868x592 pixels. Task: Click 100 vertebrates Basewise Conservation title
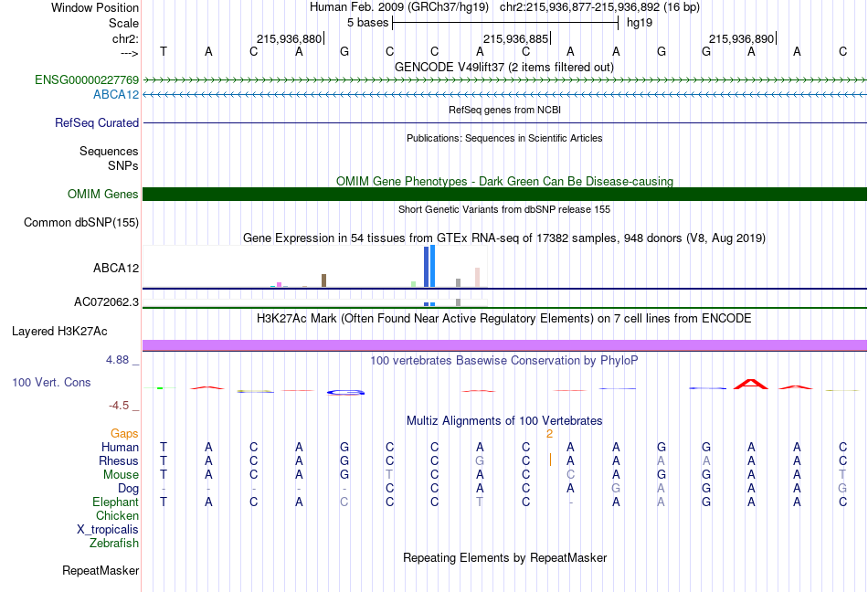pos(504,360)
